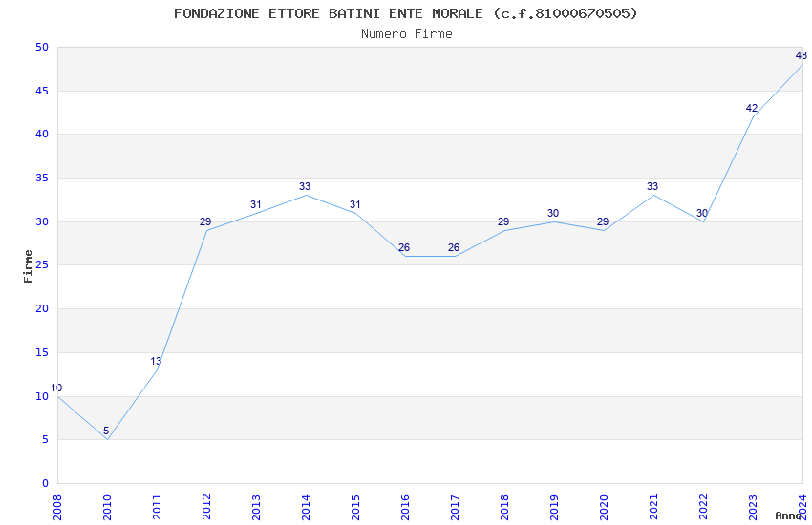Click the x-axis year label 2023
Screen dimensions: 812x525
[753, 507]
